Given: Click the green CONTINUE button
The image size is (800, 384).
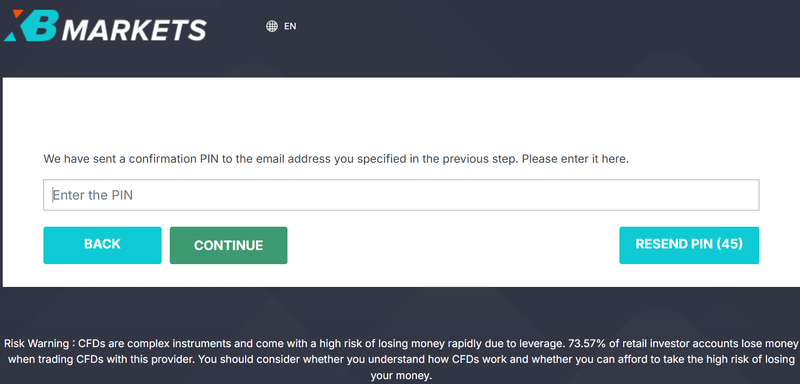Looking at the screenshot, I should 229,245.
